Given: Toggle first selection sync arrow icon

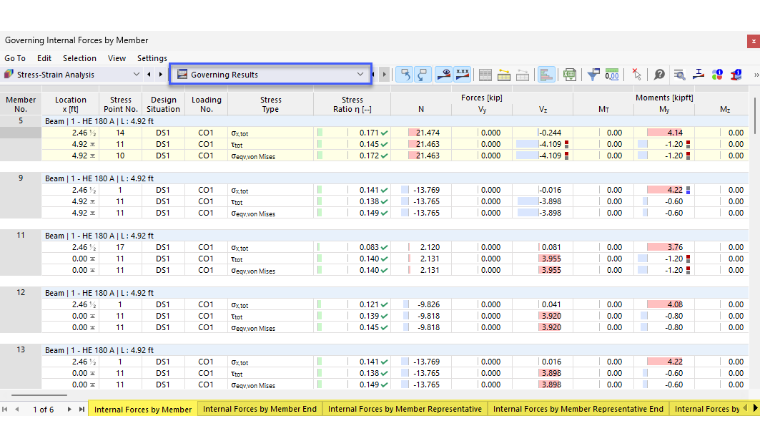Looking at the screenshot, I should pos(404,75).
